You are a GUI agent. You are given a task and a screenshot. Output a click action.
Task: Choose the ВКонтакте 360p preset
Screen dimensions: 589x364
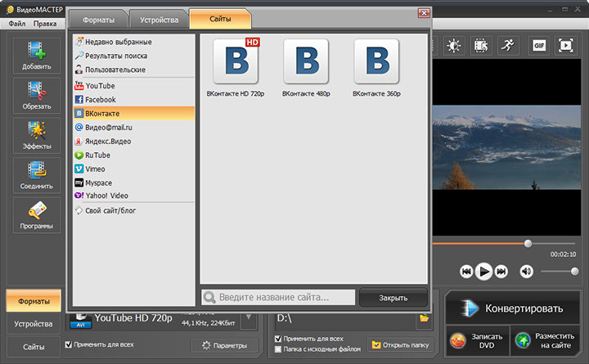pos(376,68)
